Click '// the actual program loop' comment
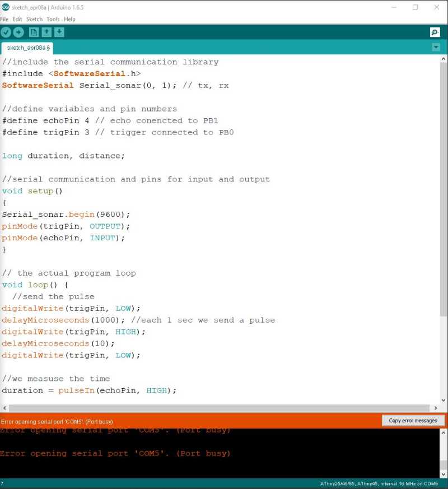 coord(68,273)
